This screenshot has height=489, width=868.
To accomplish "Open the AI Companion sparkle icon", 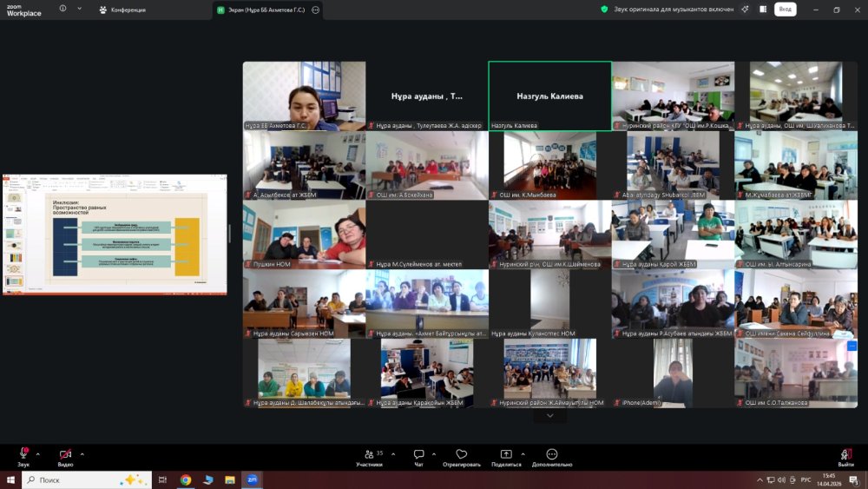I will click(x=745, y=10).
